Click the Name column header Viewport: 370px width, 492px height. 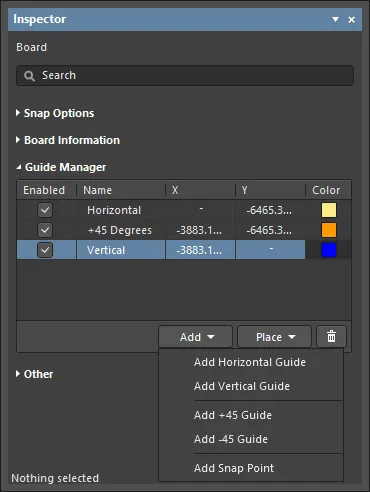coord(97,190)
